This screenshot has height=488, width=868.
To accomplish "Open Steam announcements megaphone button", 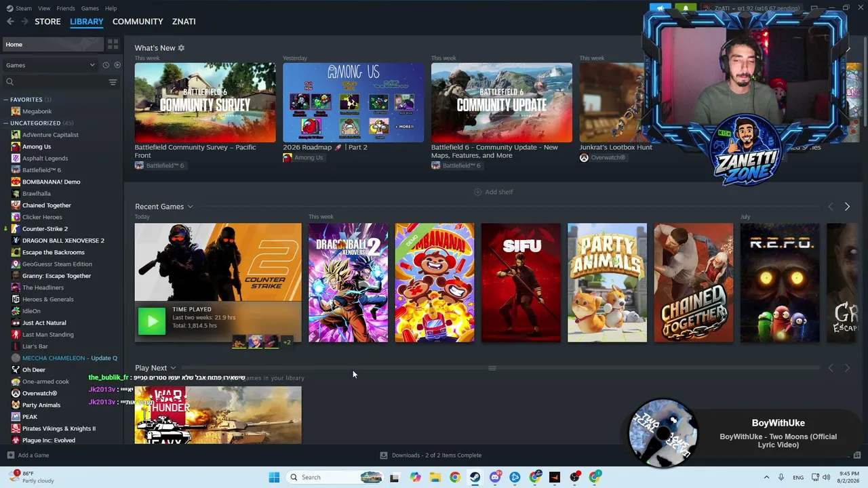I will [x=660, y=8].
